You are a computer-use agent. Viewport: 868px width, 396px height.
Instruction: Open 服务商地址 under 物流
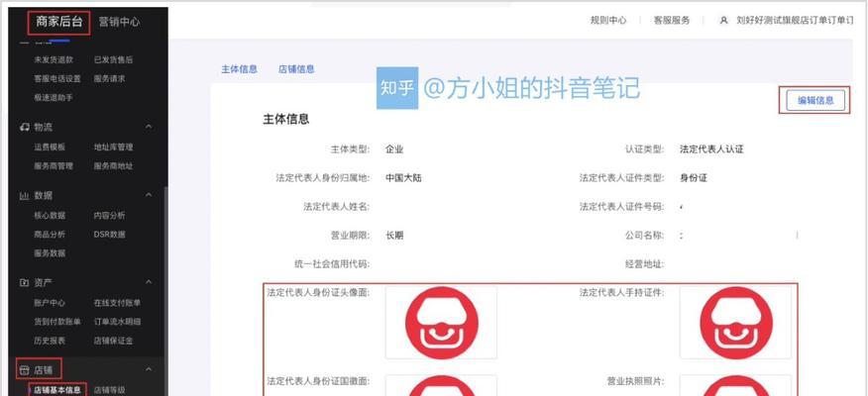tap(113, 166)
